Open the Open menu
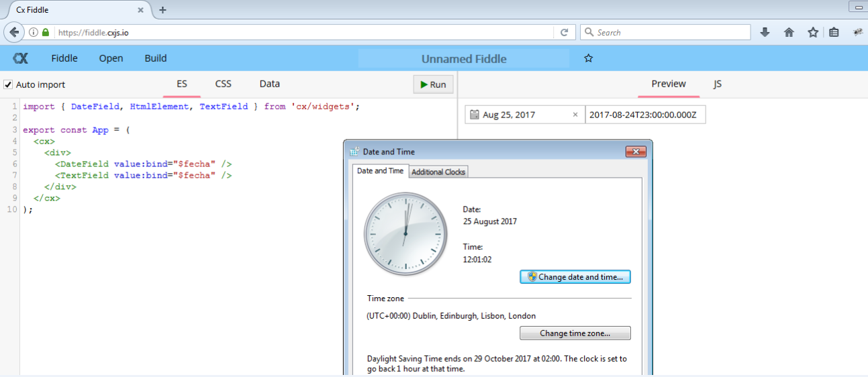The width and height of the screenshot is (868, 377). [x=111, y=58]
